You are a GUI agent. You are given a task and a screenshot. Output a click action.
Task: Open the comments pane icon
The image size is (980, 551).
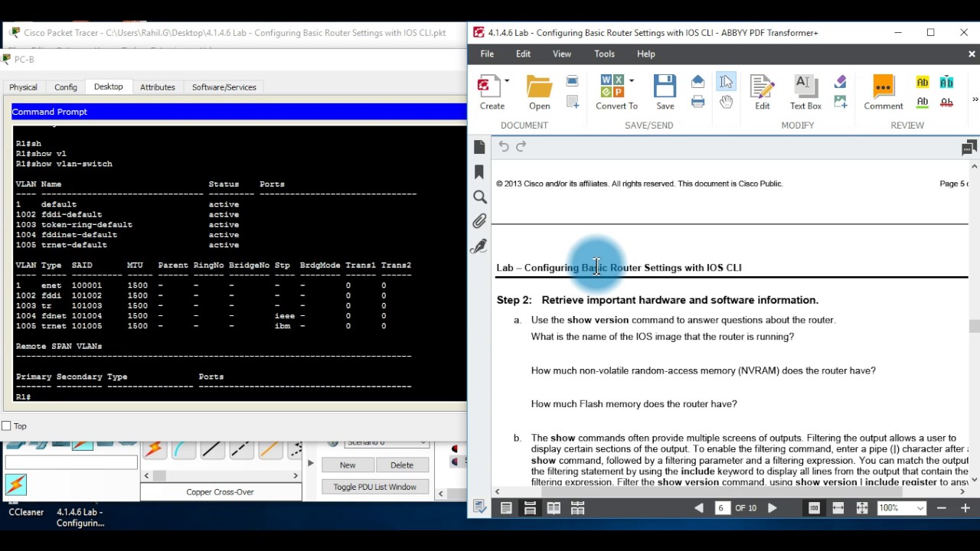tap(969, 148)
